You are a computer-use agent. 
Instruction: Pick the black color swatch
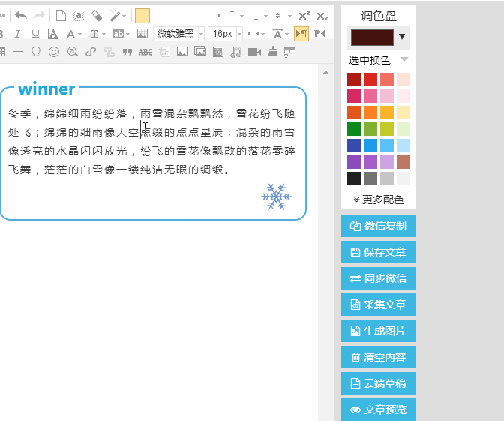[354, 179]
